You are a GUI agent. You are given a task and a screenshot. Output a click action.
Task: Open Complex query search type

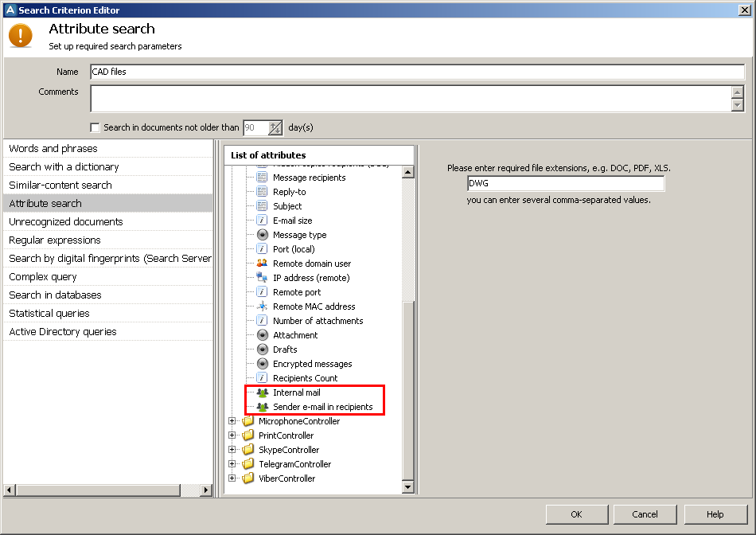click(x=108, y=277)
